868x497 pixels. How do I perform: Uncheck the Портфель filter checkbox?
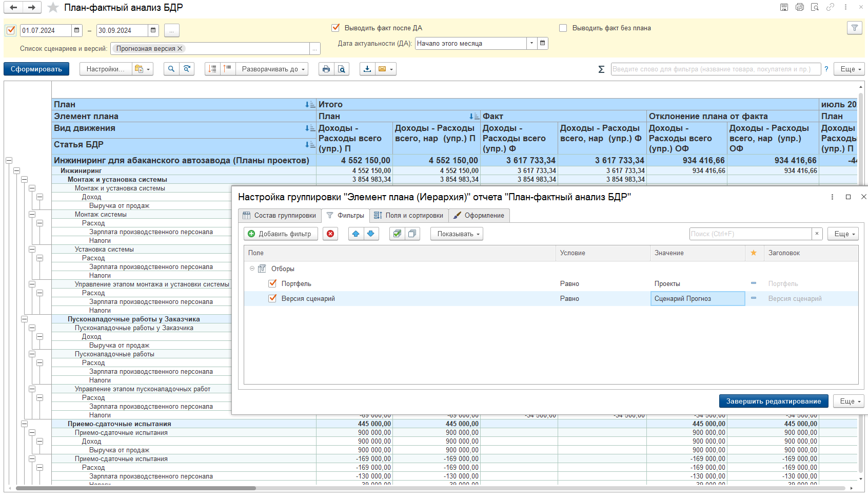point(272,283)
